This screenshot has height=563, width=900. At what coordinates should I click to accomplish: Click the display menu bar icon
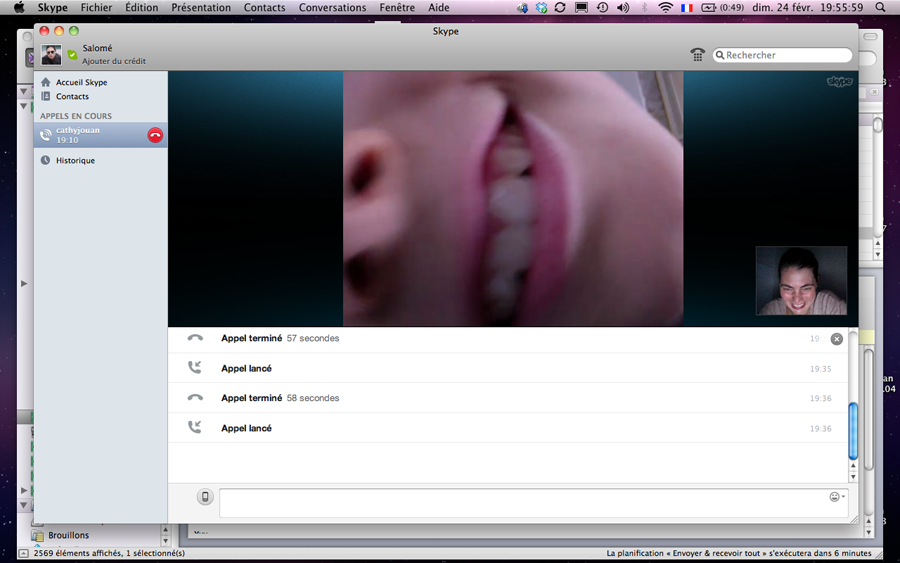coord(581,7)
